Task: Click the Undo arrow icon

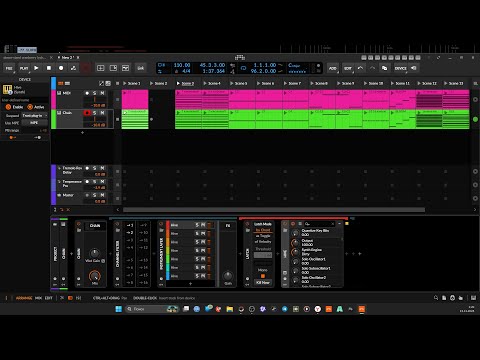Action: coord(360,68)
